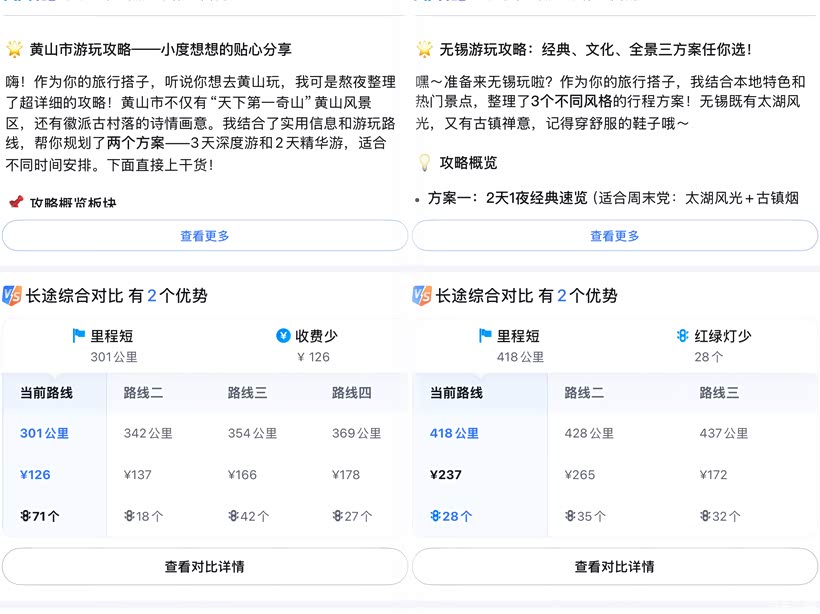This screenshot has width=820, height=614.
Task: Click the flag icon above 418公里
Action: click(x=485, y=336)
